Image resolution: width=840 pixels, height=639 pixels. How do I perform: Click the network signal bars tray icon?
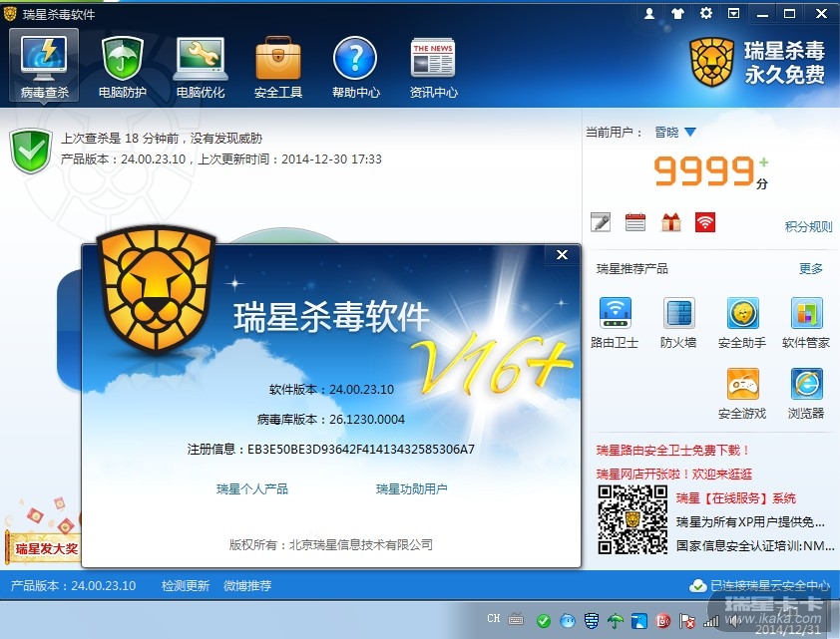tap(711, 621)
